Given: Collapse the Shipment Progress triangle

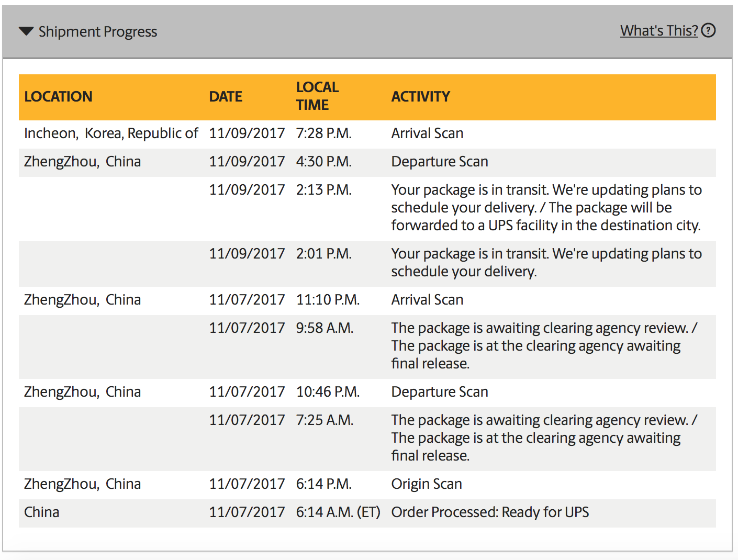Looking at the screenshot, I should point(26,31).
